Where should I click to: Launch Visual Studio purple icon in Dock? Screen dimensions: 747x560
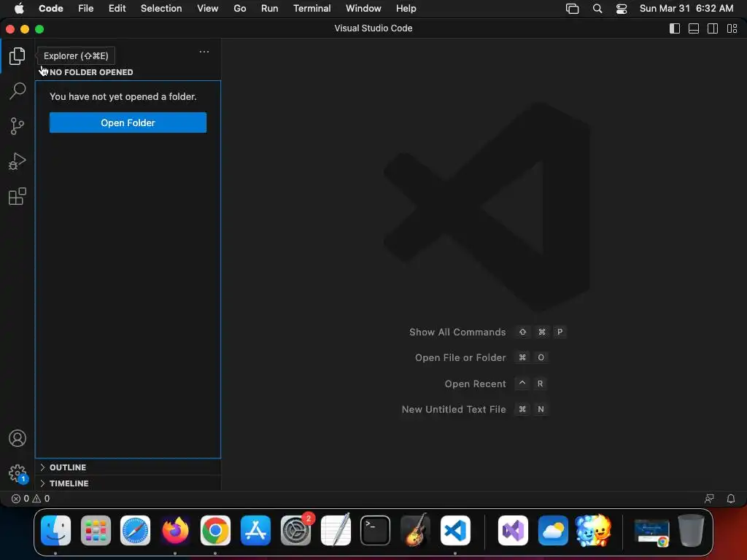pyautogui.click(x=513, y=531)
